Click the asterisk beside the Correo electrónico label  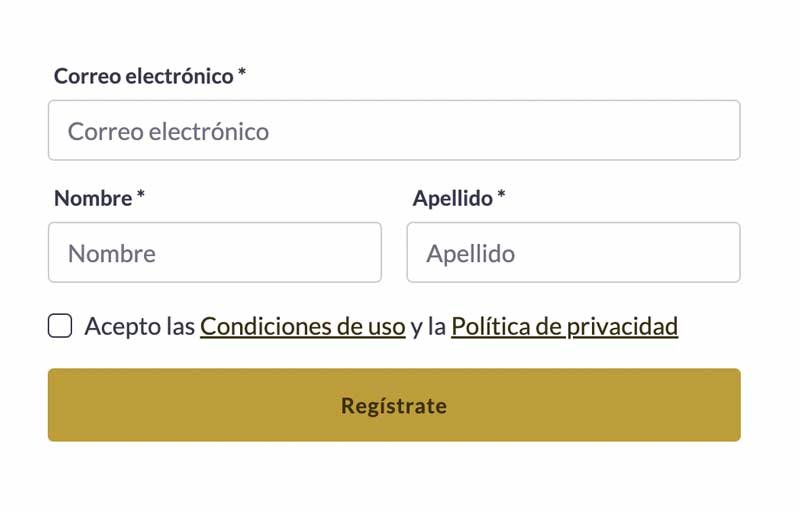coord(242,75)
